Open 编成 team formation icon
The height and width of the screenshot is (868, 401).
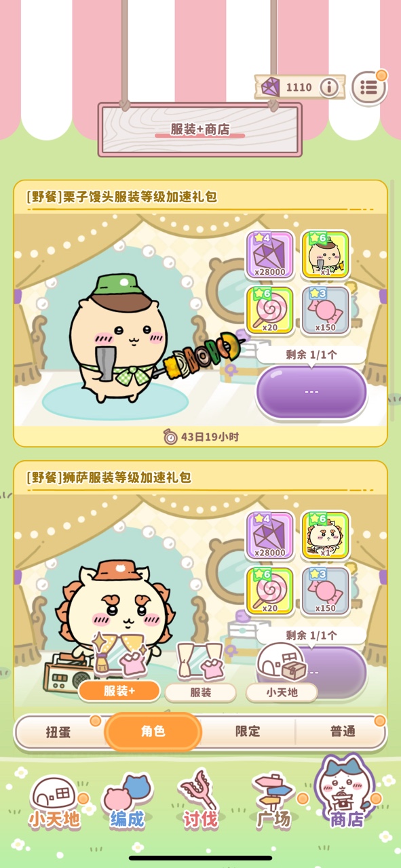pos(127,801)
